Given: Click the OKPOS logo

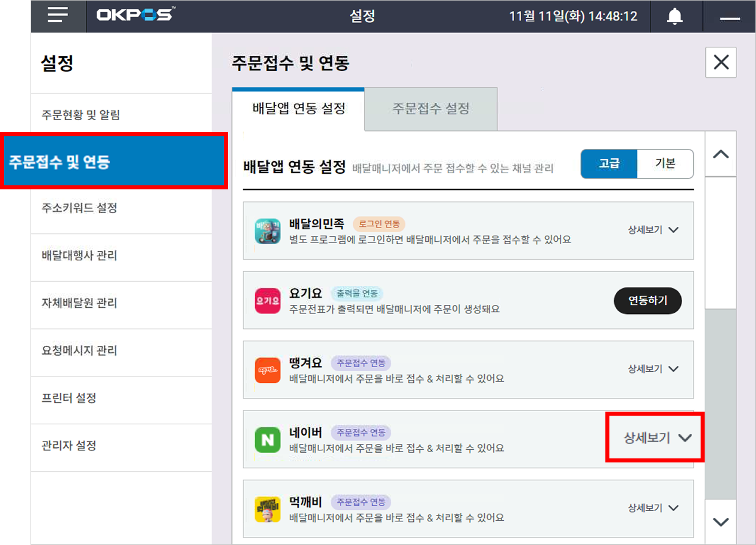Looking at the screenshot, I should point(136,15).
